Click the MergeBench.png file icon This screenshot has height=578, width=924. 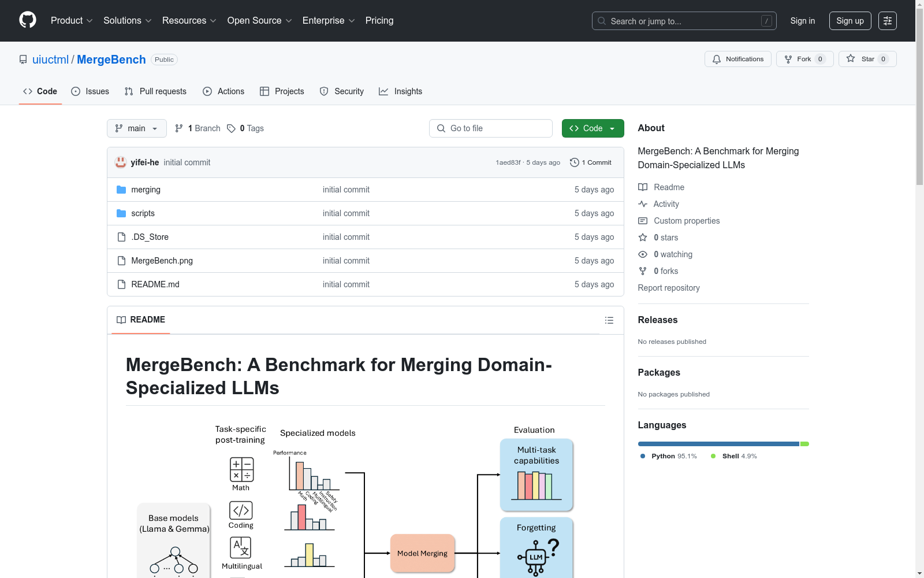point(121,261)
